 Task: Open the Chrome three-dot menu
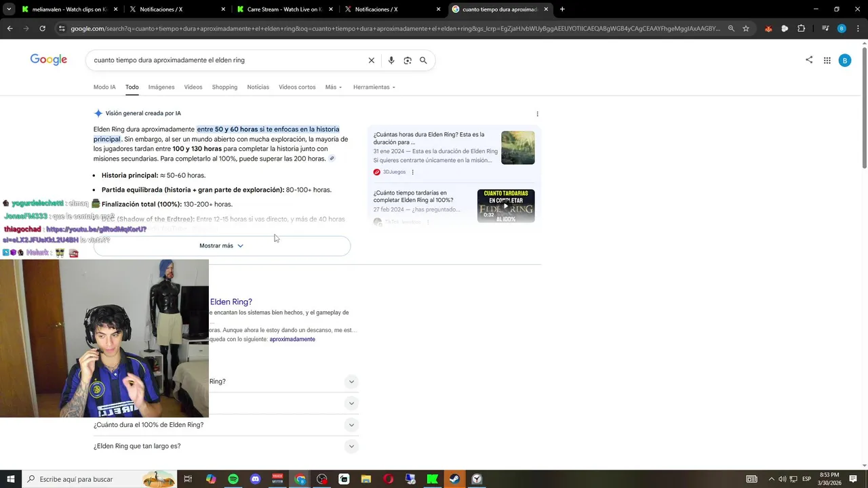(857, 28)
